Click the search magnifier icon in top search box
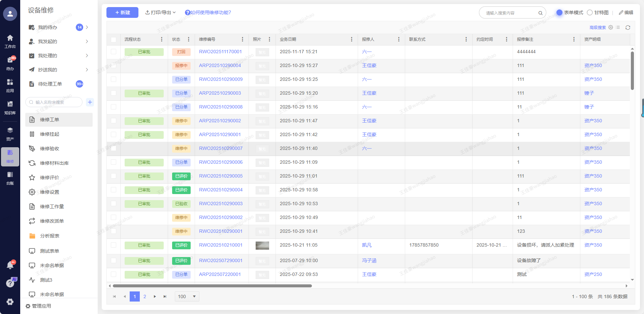Viewport: 644px width, 314px height. pos(540,13)
